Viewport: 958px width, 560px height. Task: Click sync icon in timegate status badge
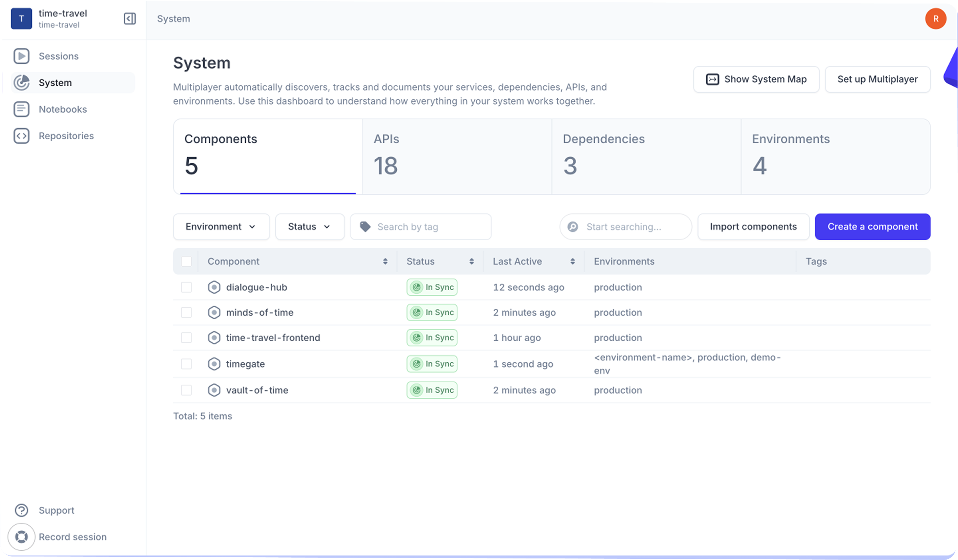click(x=417, y=364)
